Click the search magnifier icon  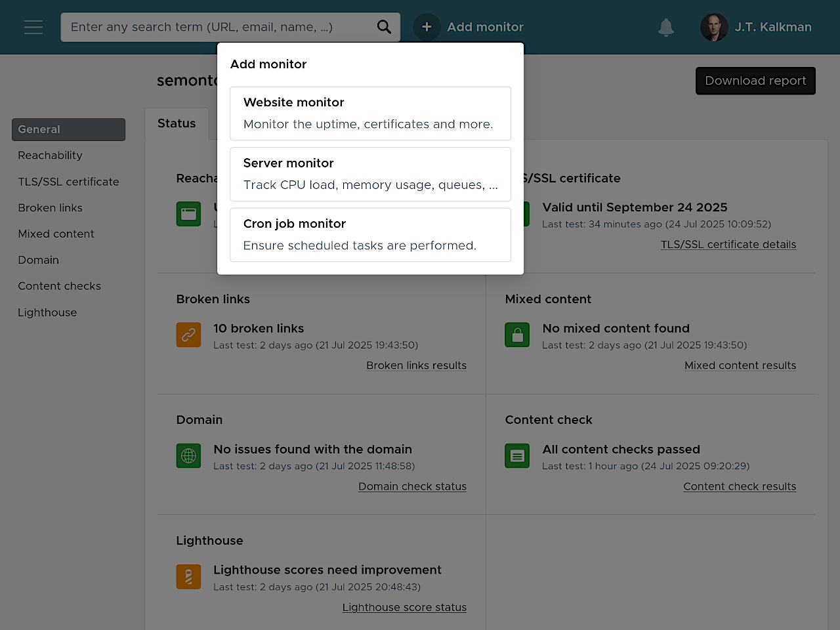pyautogui.click(x=384, y=27)
